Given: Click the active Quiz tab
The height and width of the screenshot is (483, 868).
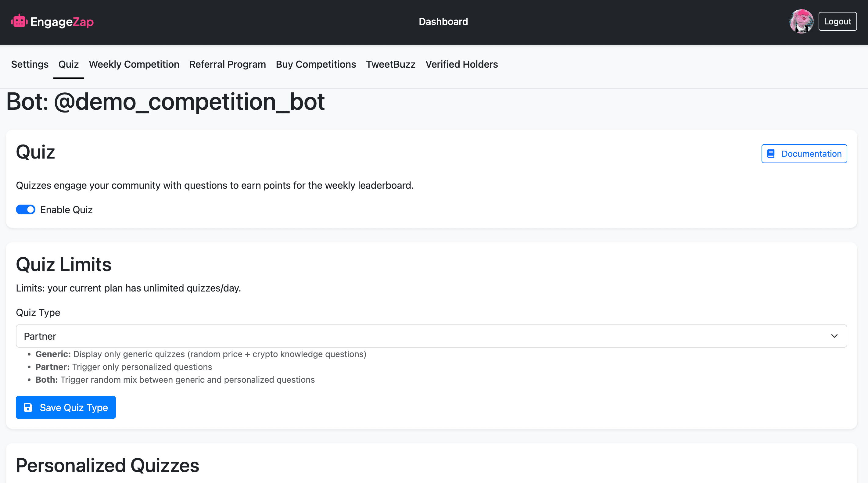Looking at the screenshot, I should tap(68, 64).
